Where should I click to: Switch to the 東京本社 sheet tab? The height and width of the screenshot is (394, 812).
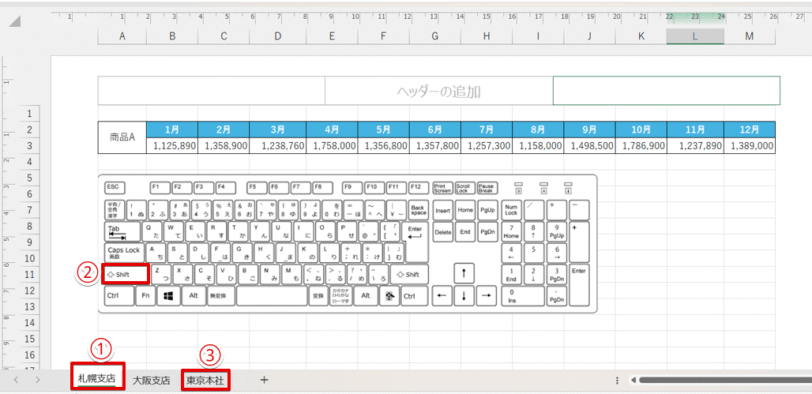(x=205, y=381)
